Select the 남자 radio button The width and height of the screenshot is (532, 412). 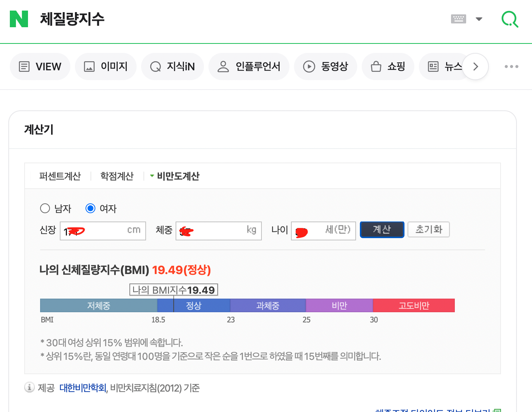45,208
